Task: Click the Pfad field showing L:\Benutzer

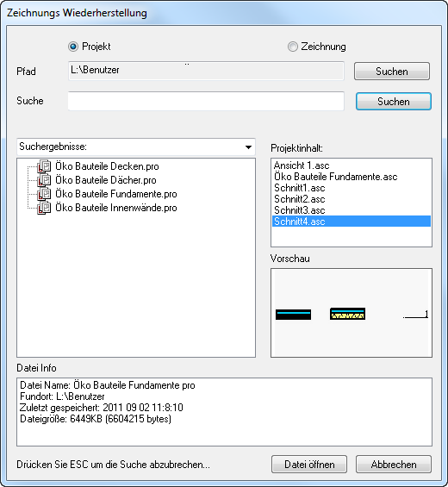Action: (206, 71)
